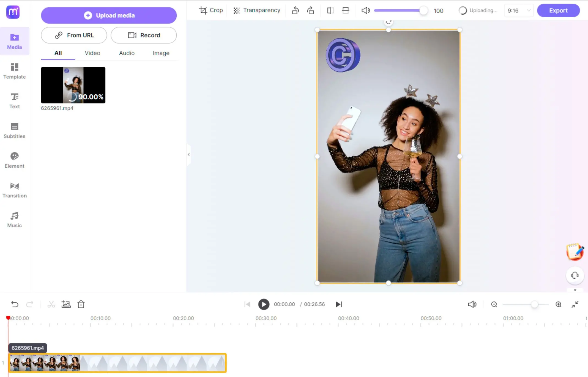Click the Crop tool in toolbar

(211, 10)
